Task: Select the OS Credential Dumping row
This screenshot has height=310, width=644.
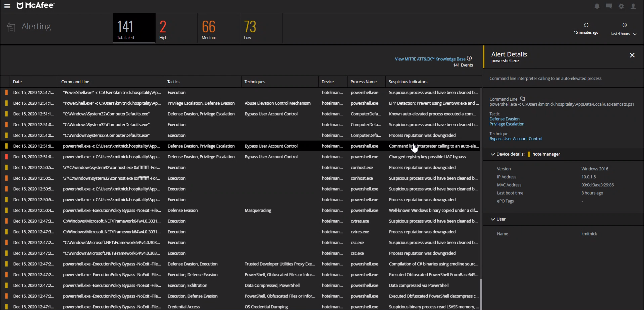Action: pos(240,307)
